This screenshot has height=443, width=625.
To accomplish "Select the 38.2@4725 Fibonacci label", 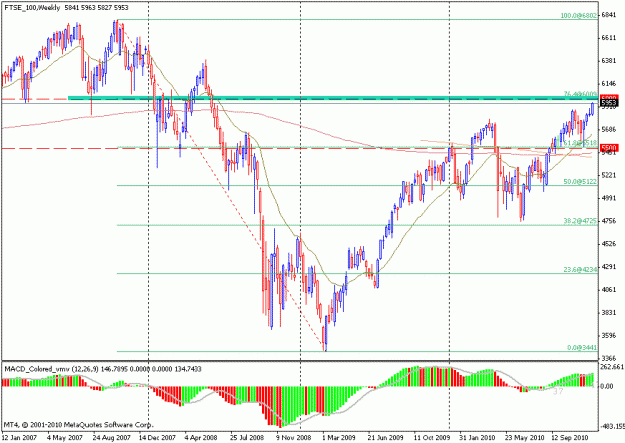I will (x=580, y=221).
